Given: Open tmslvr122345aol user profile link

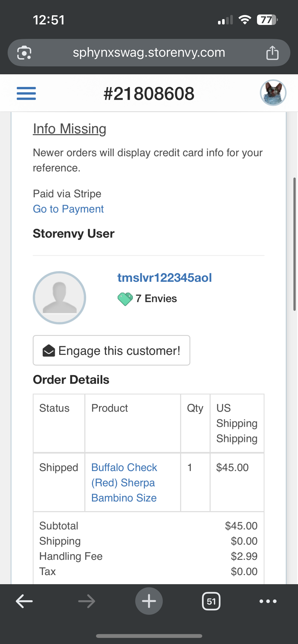Looking at the screenshot, I should (164, 277).
